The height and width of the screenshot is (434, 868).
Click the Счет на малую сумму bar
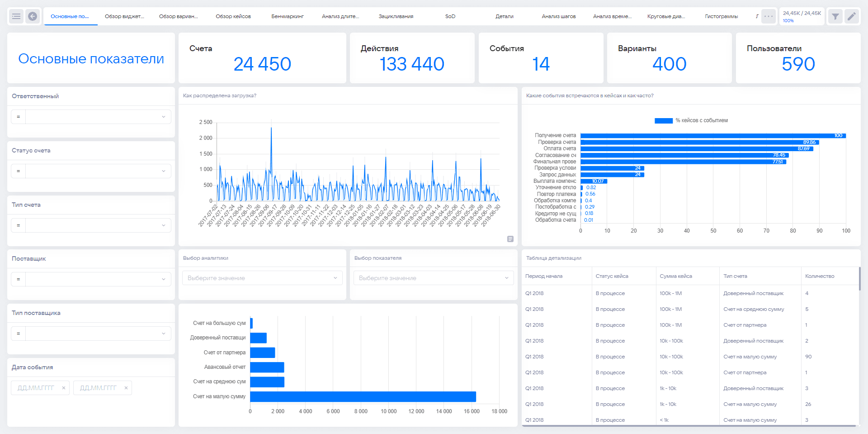point(363,396)
